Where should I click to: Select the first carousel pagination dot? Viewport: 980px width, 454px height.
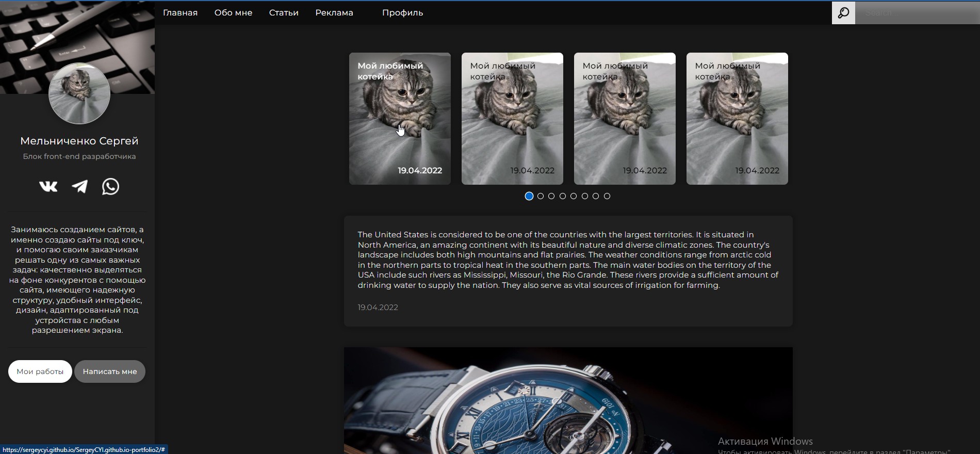point(529,196)
